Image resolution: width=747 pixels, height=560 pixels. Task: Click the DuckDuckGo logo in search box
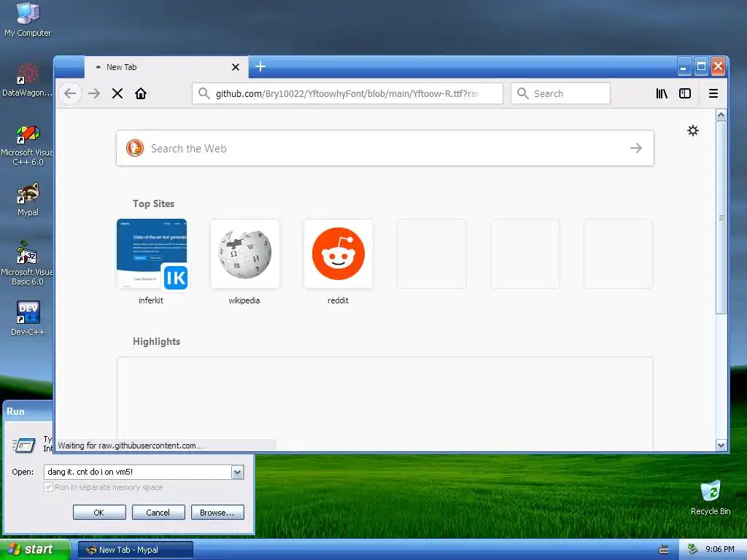tap(135, 148)
